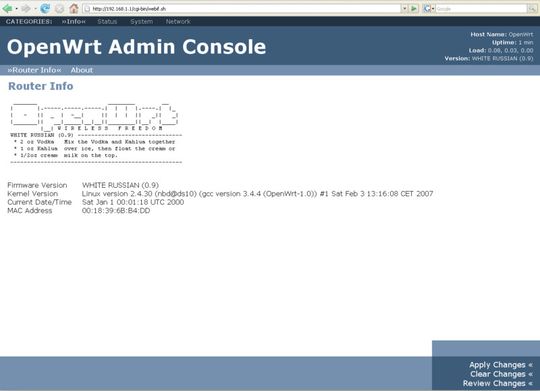The height and width of the screenshot is (391, 540).
Task: Click the WIRELESS FREEDOM banner line
Action: click(x=110, y=128)
